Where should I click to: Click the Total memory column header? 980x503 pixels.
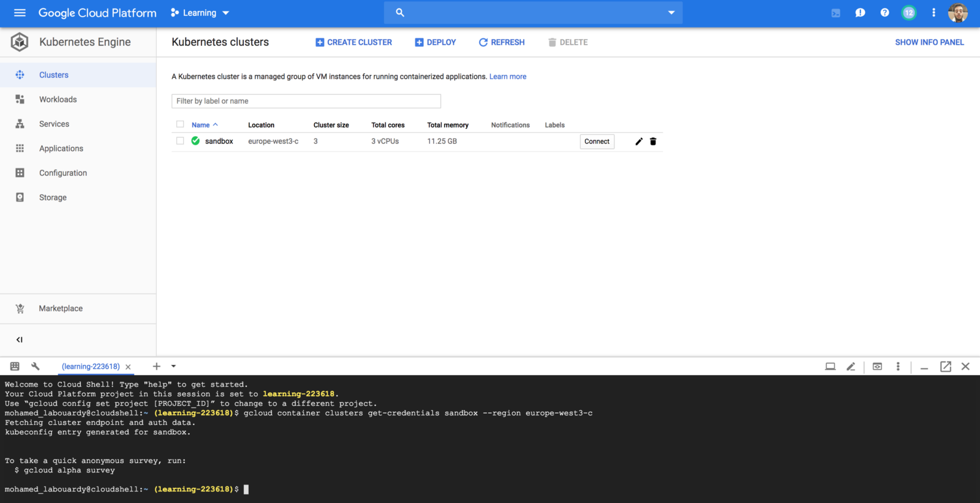tap(448, 125)
